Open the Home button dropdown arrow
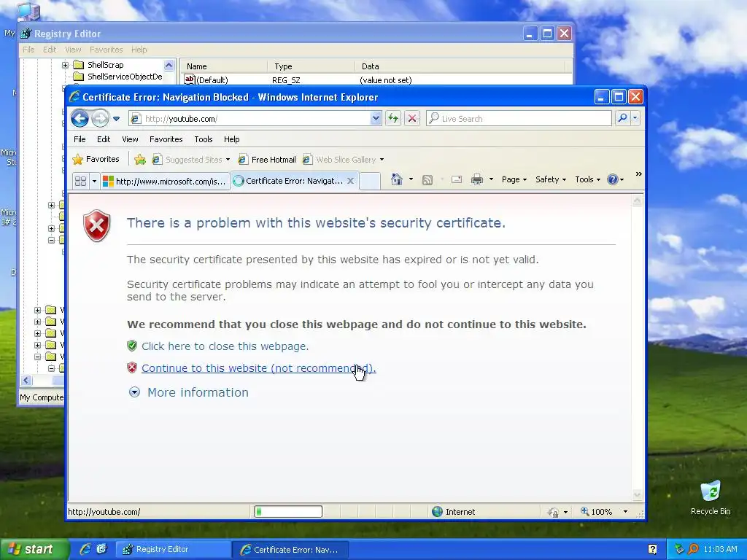This screenshot has width=747, height=560. pyautogui.click(x=411, y=179)
